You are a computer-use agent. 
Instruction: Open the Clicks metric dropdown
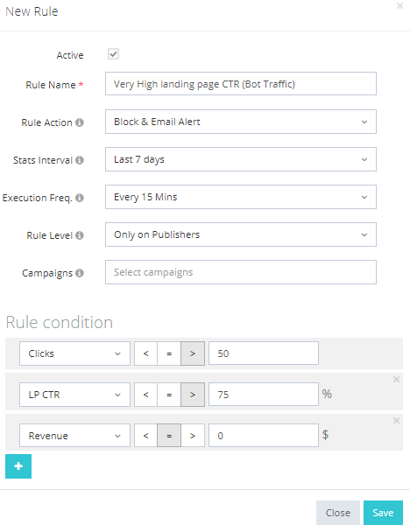click(74, 353)
